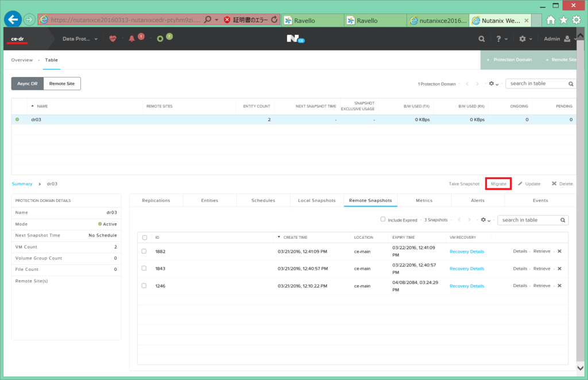Open protection domain table settings gear
This screenshot has height=380, width=588.
[x=493, y=84]
